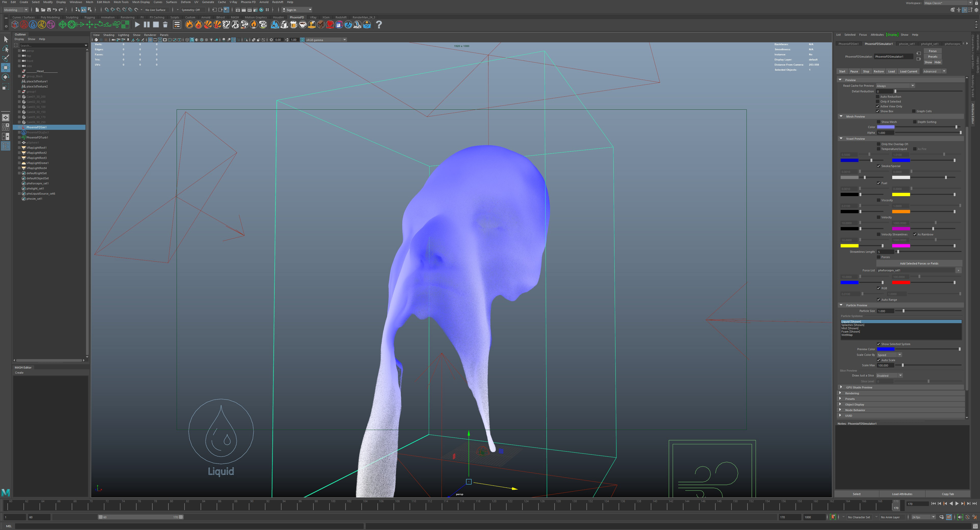Enable the Show Mesh checkbox

879,122
